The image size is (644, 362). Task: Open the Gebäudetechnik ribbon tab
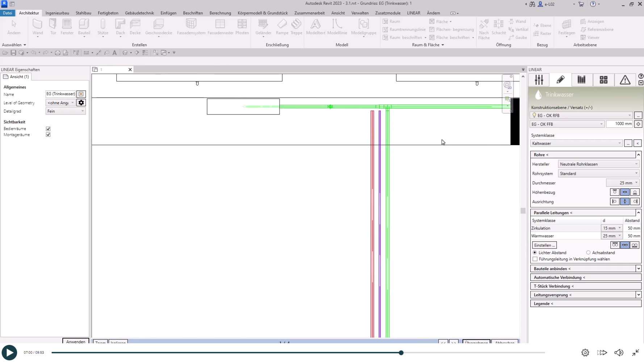click(139, 13)
